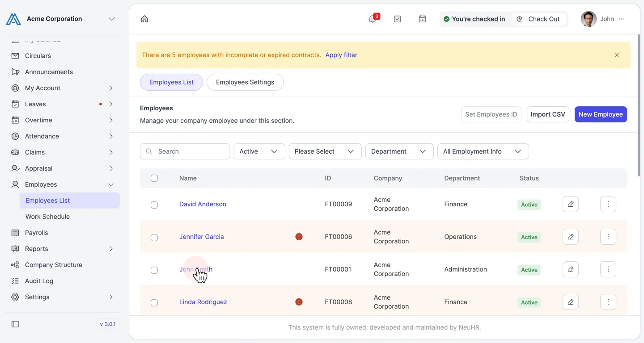Tick the checkbox for Jennifer Garcia
This screenshot has width=644, height=343.
(154, 238)
